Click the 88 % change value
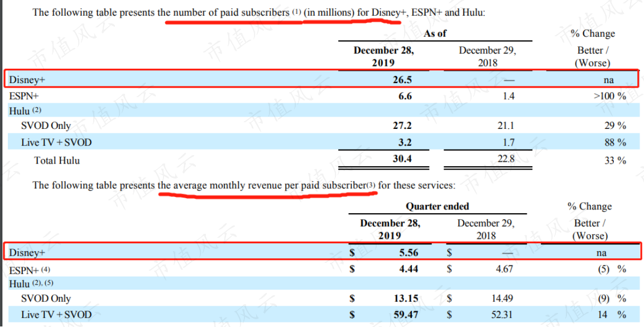Viewport: 644px width, 327px height. [x=615, y=142]
